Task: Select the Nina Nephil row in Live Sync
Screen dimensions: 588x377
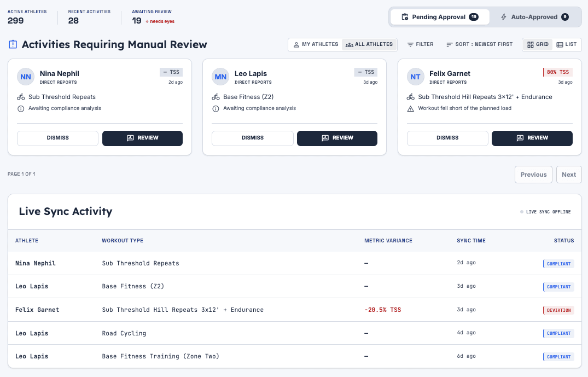Action: [294, 263]
